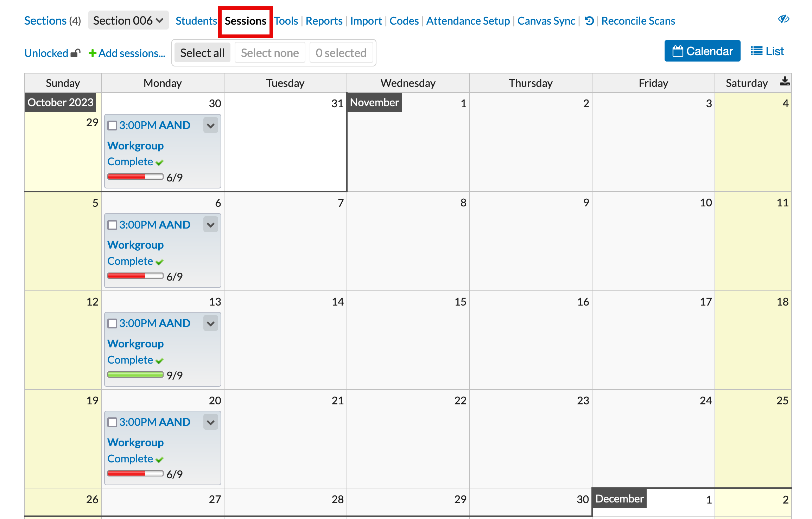
Task: Click the green plus Add sessions icon
Action: pyautogui.click(x=92, y=53)
